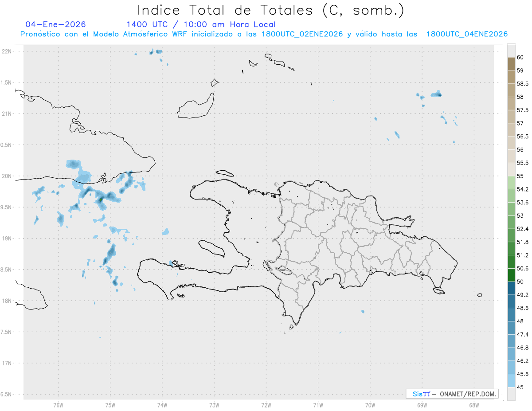Click the '51.8' colorbar value

click(522, 242)
